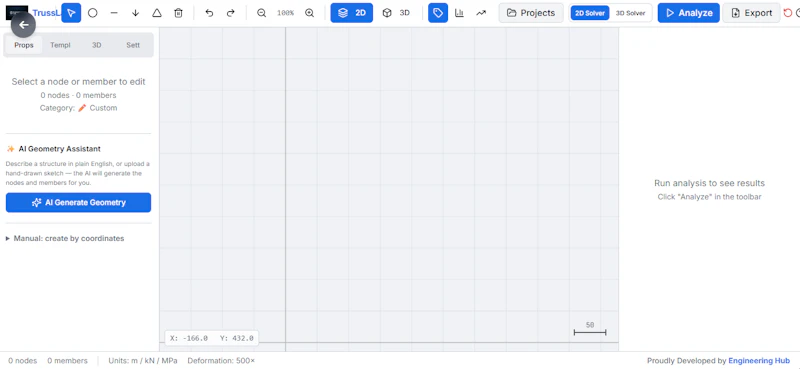
Task: Click the Export button
Action: click(751, 13)
